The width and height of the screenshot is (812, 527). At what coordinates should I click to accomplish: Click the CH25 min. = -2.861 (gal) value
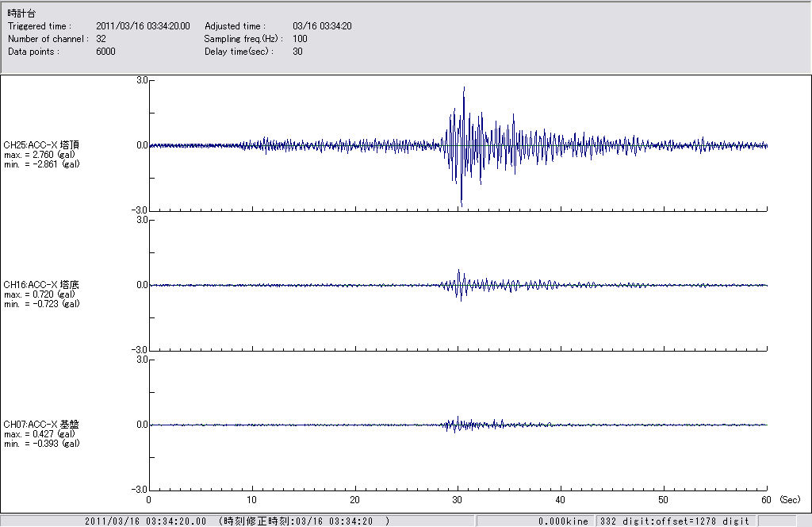pyautogui.click(x=41, y=163)
